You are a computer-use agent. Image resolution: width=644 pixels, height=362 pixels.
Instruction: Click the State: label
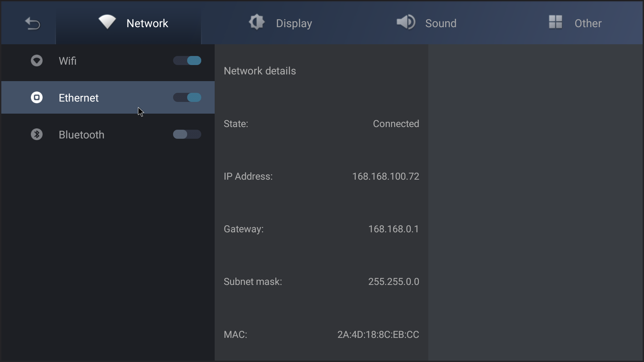click(x=236, y=124)
